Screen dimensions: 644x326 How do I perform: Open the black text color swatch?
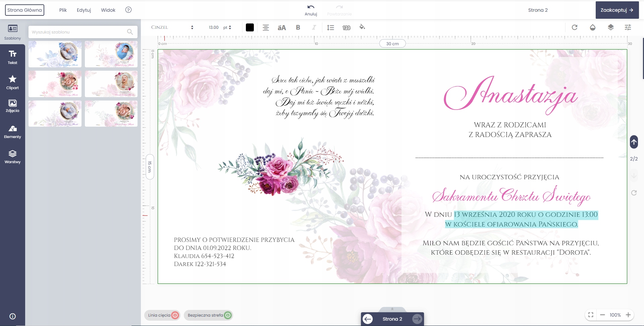(250, 27)
